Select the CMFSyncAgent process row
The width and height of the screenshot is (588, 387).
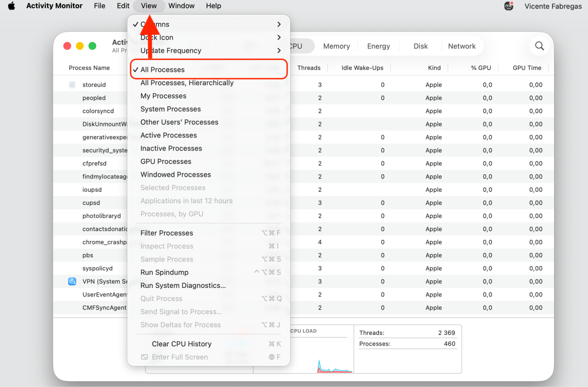(x=303, y=308)
